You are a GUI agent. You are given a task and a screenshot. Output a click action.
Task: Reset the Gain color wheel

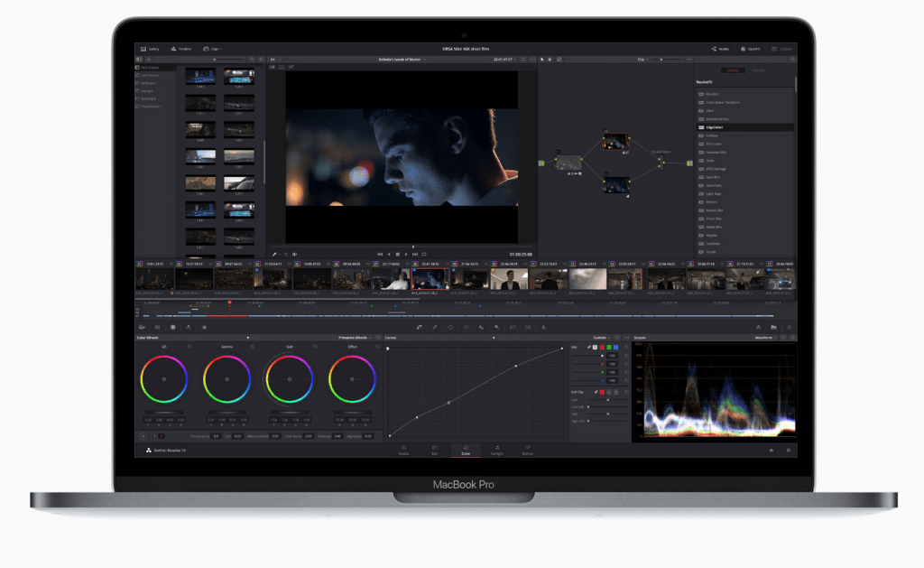pyautogui.click(x=315, y=347)
